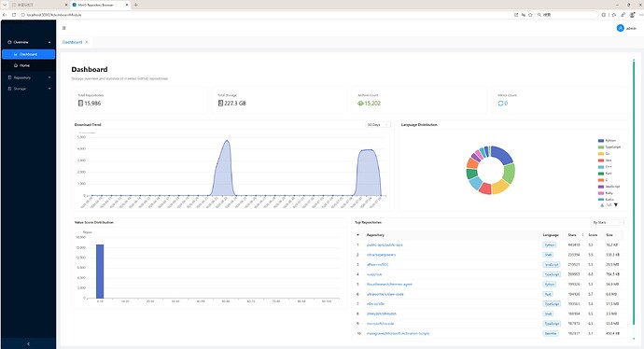Click the sidebar collapse arrow at bottom
Image resolution: width=644 pixels, height=349 pixels.
click(28, 343)
